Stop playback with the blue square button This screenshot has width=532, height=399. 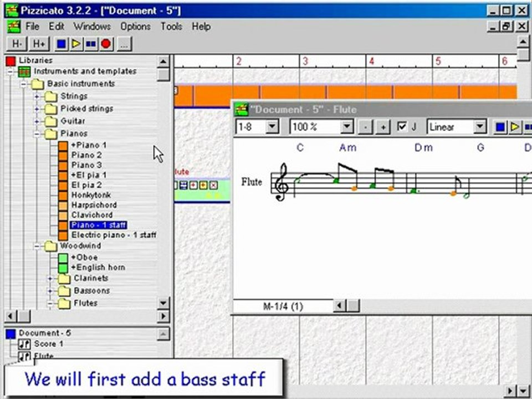coord(62,44)
